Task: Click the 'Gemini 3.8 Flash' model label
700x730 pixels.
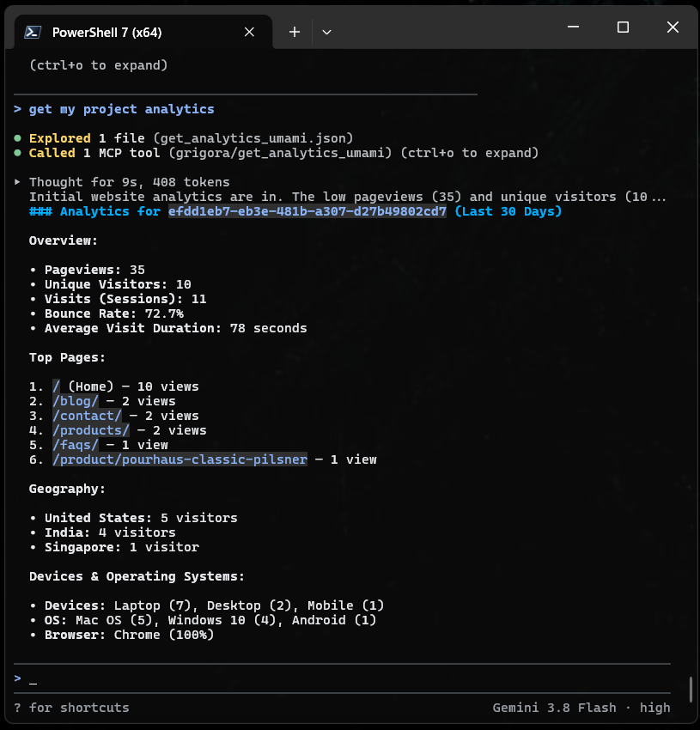Action: (554, 708)
